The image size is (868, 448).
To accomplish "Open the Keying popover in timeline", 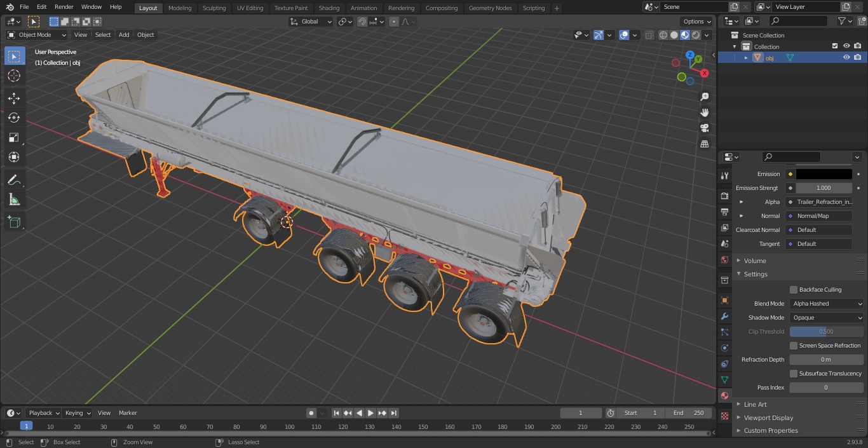I will coord(77,413).
